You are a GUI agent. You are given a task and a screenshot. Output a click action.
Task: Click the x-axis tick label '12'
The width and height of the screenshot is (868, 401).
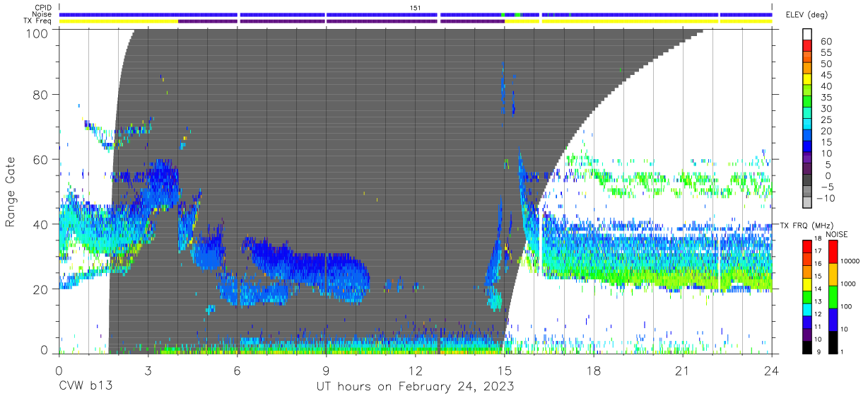[415, 369]
